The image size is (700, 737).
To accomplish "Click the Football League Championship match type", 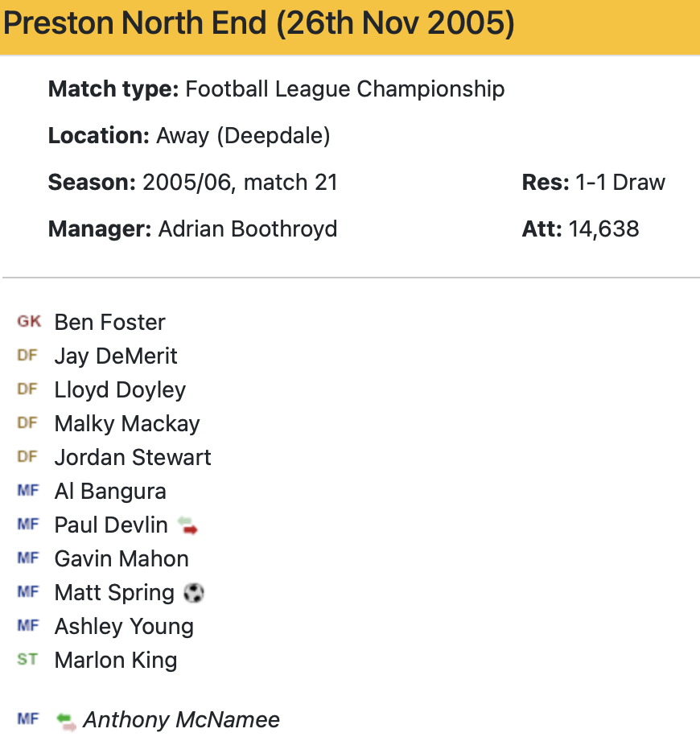I will pos(344,89).
